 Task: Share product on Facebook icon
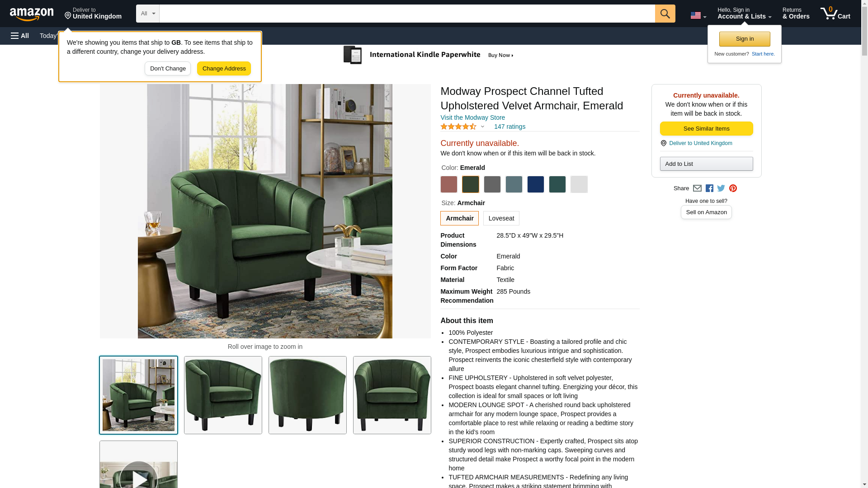point(709,188)
